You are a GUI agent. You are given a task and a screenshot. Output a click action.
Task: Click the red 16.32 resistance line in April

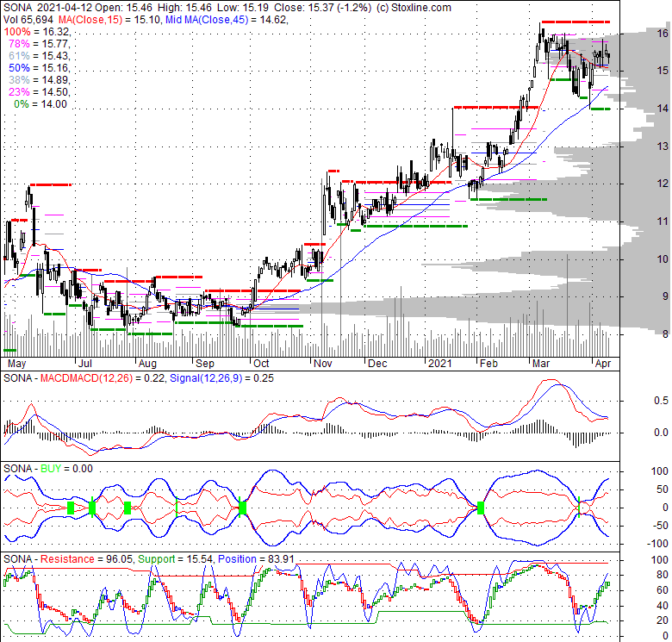(x=576, y=22)
